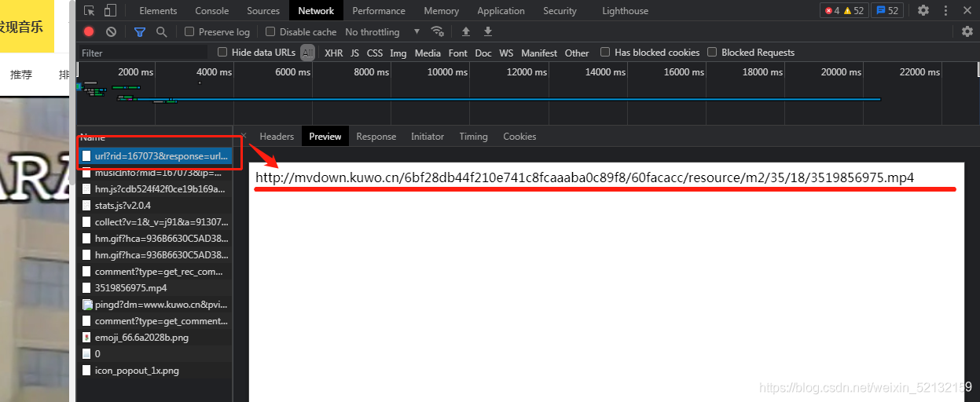Select the hm.js?cdb524f42f0ce19b169a request

point(154,188)
